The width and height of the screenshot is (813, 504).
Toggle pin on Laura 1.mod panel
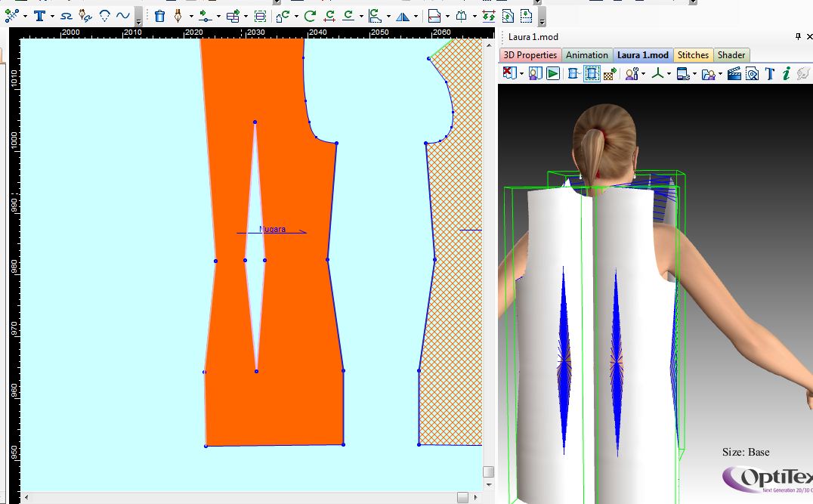click(798, 37)
